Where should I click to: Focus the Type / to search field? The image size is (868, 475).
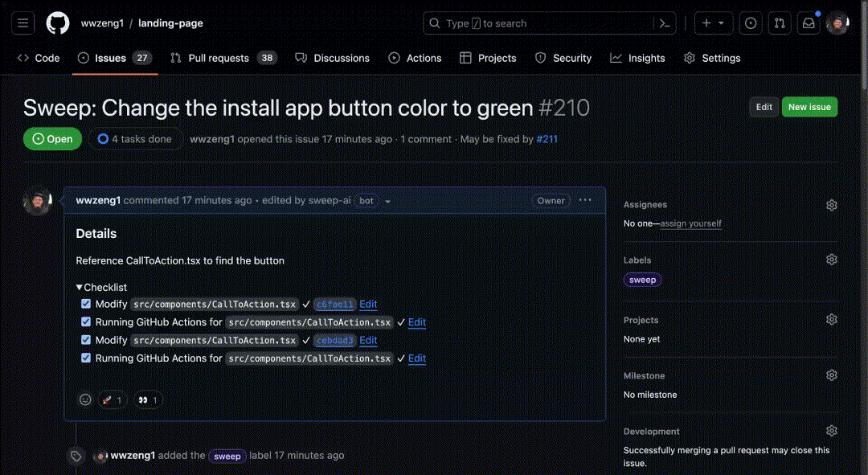point(549,23)
